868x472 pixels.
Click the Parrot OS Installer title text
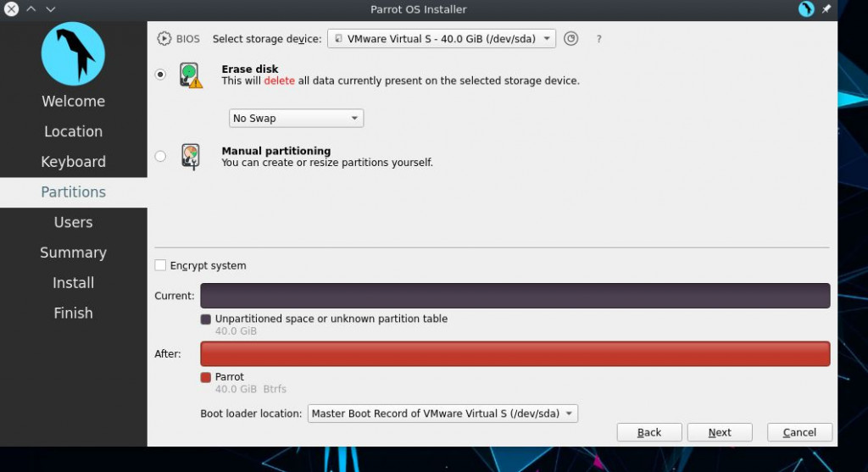419,9
